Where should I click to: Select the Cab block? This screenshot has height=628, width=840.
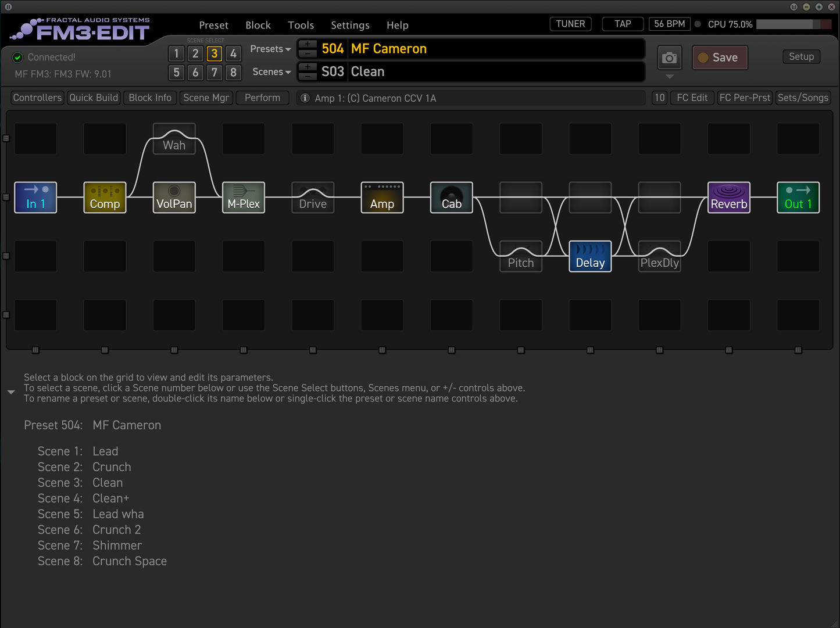coord(452,198)
